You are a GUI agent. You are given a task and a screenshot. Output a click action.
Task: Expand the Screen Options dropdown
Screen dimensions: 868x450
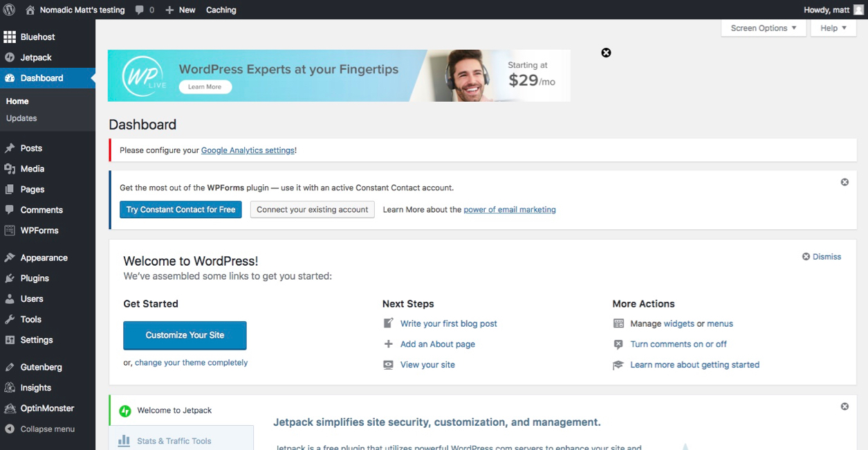pyautogui.click(x=763, y=28)
